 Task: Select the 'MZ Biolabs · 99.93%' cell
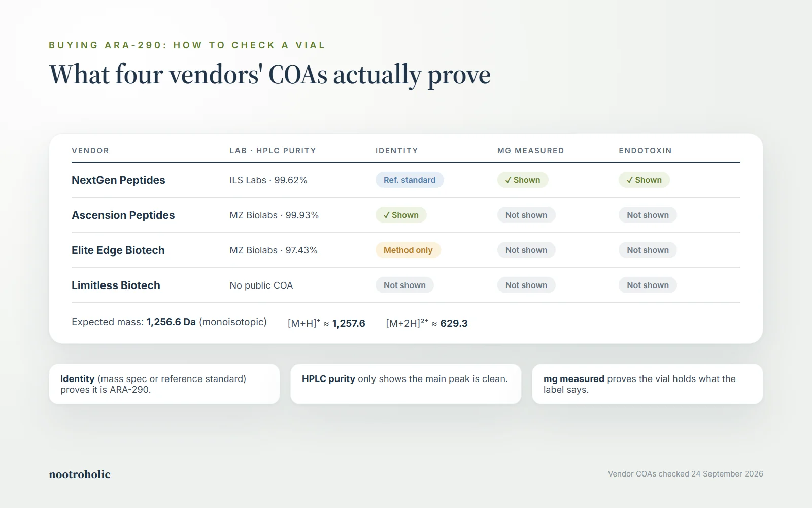(x=274, y=215)
